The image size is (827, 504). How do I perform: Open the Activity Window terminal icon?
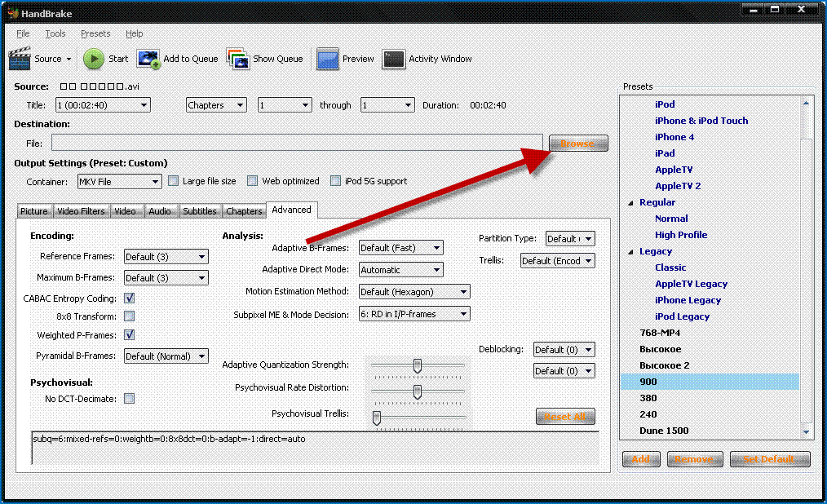click(x=394, y=59)
